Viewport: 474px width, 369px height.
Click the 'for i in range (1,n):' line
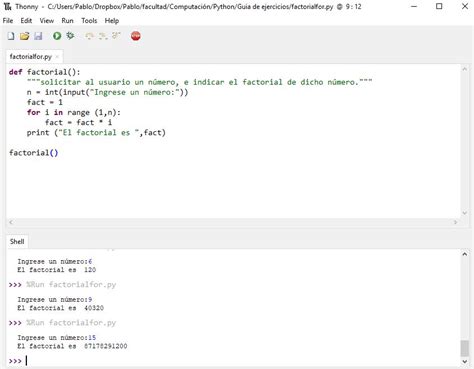pyautogui.click(x=74, y=112)
